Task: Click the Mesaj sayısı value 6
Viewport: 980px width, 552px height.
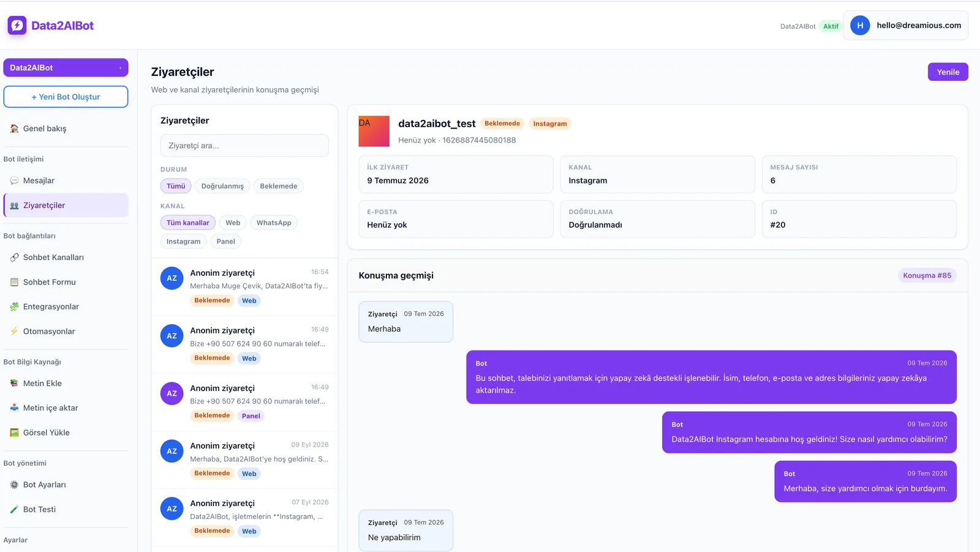Action: click(x=772, y=181)
